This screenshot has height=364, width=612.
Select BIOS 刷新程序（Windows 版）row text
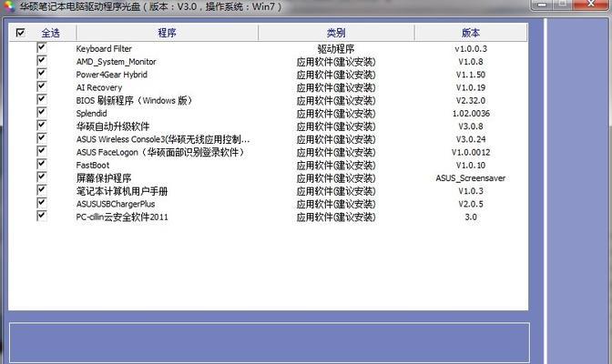134,101
